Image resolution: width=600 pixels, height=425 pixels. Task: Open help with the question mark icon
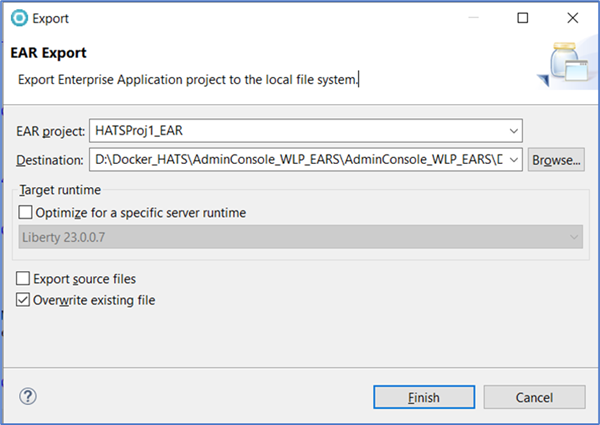(x=28, y=396)
